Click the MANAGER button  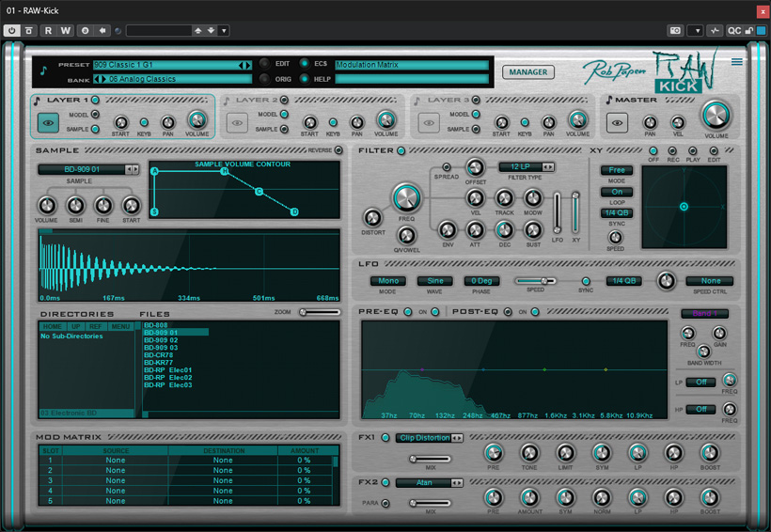(x=528, y=72)
